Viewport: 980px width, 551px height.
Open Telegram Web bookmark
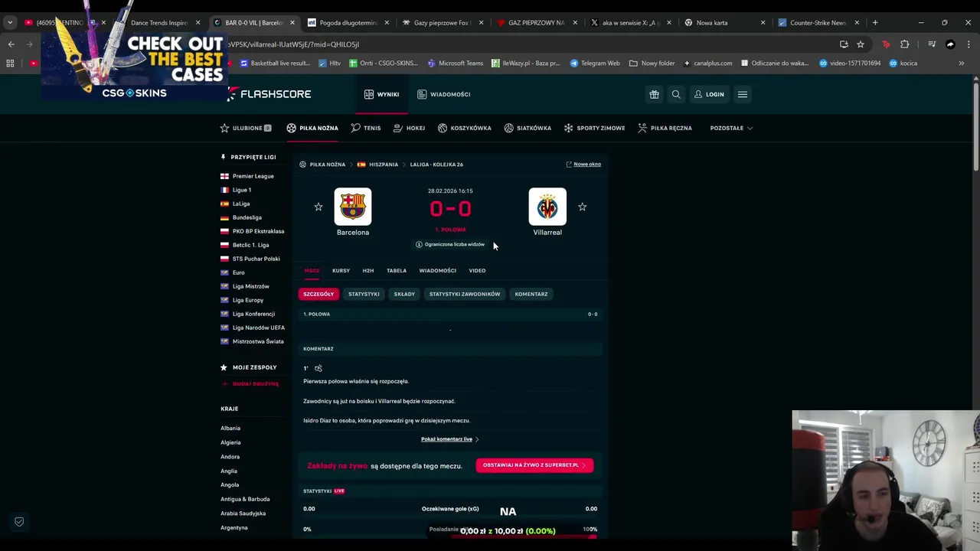click(595, 63)
